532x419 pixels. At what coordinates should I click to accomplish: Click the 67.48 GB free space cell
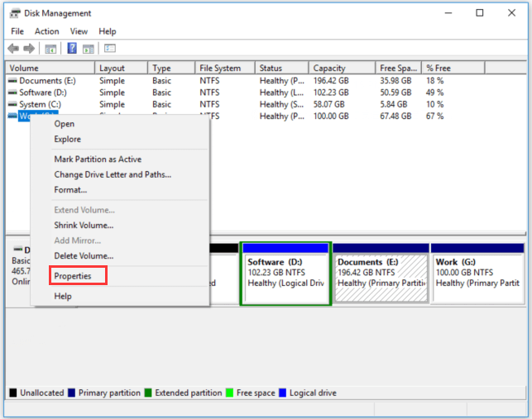(395, 116)
